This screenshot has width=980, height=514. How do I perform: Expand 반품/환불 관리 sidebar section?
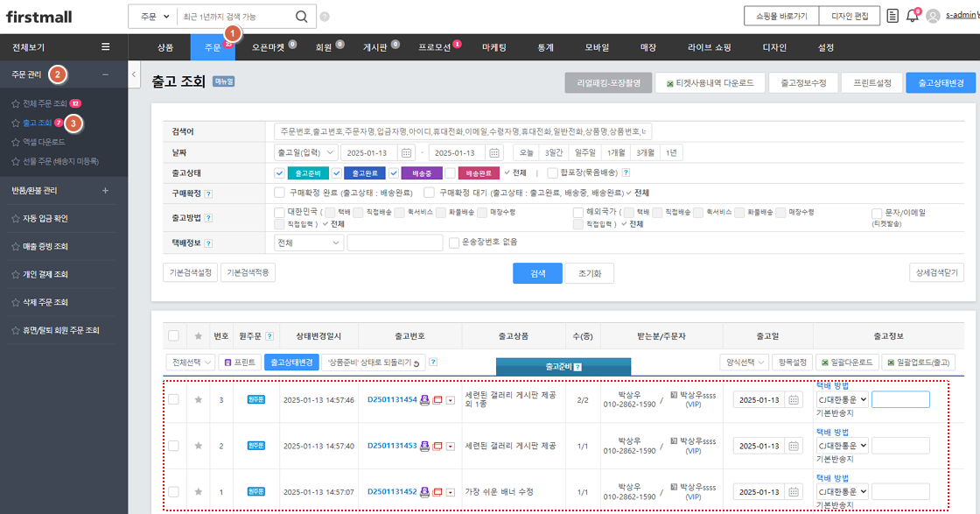click(106, 190)
